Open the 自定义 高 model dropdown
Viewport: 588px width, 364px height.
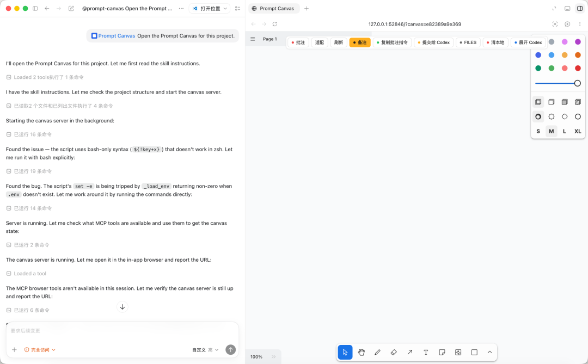coord(205,350)
